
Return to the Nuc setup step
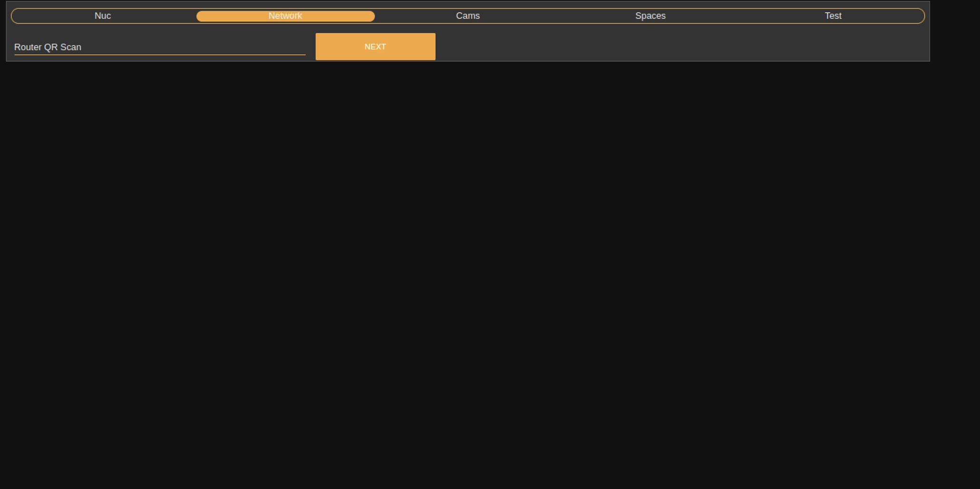(x=103, y=16)
